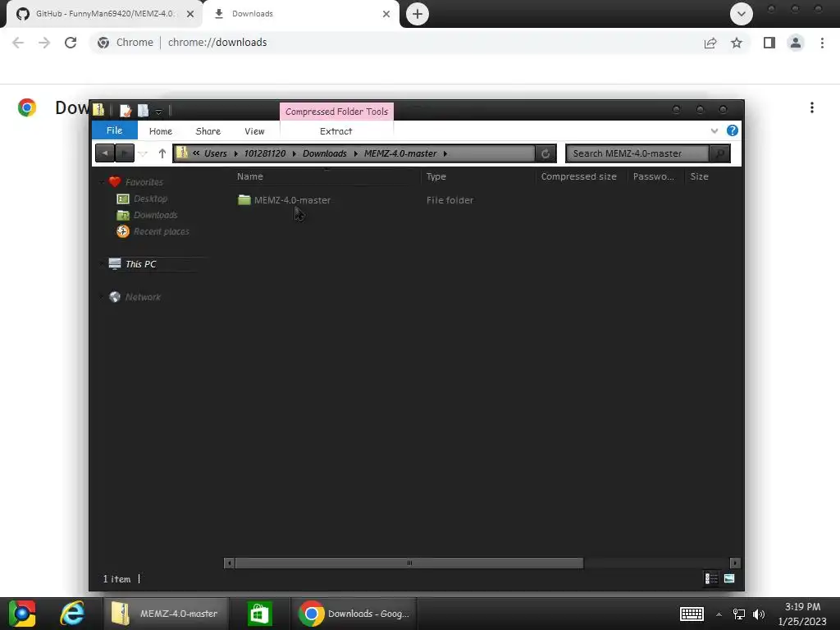Click the MEMZ-4.0-master breadcrumb segment
Screen dimensions: 840x630
click(400, 153)
